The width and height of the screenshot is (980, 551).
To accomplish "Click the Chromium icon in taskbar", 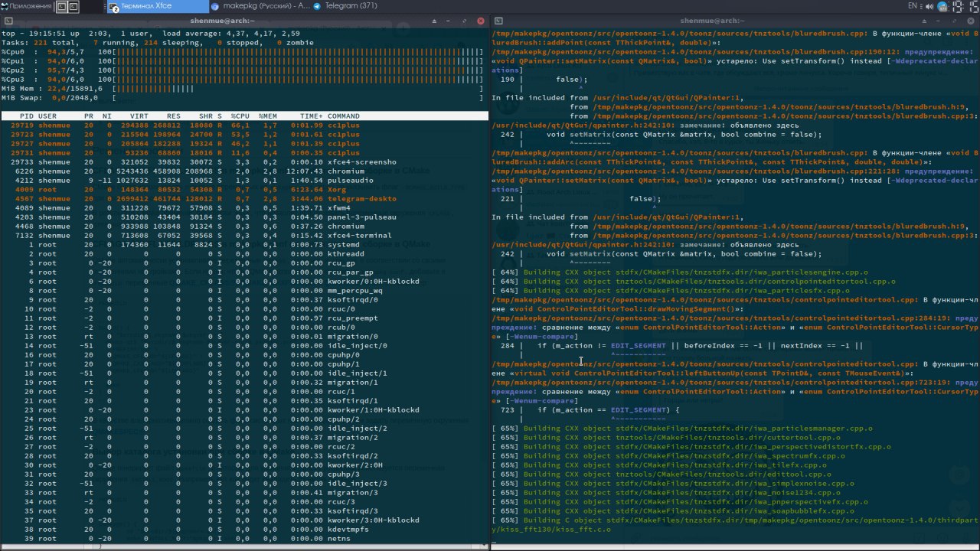I will 216,6.
